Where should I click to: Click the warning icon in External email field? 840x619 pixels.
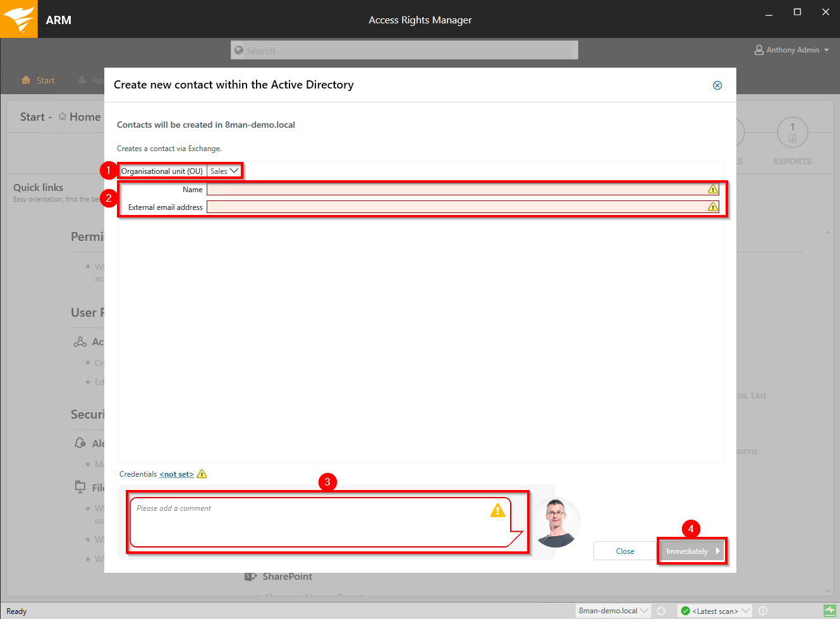(713, 207)
